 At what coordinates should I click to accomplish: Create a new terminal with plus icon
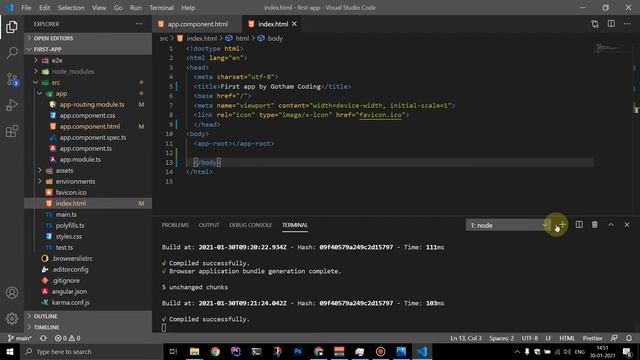click(x=563, y=224)
